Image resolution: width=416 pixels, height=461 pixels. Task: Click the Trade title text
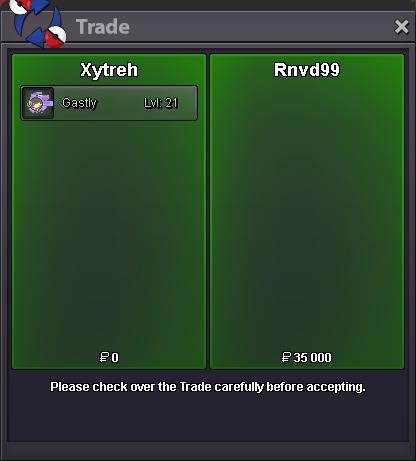(103, 27)
